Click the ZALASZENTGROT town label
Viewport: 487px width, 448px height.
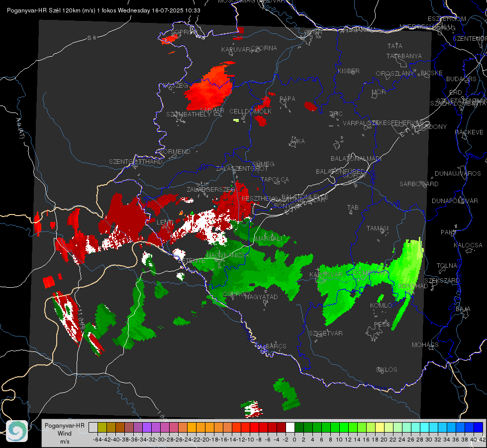point(242,168)
